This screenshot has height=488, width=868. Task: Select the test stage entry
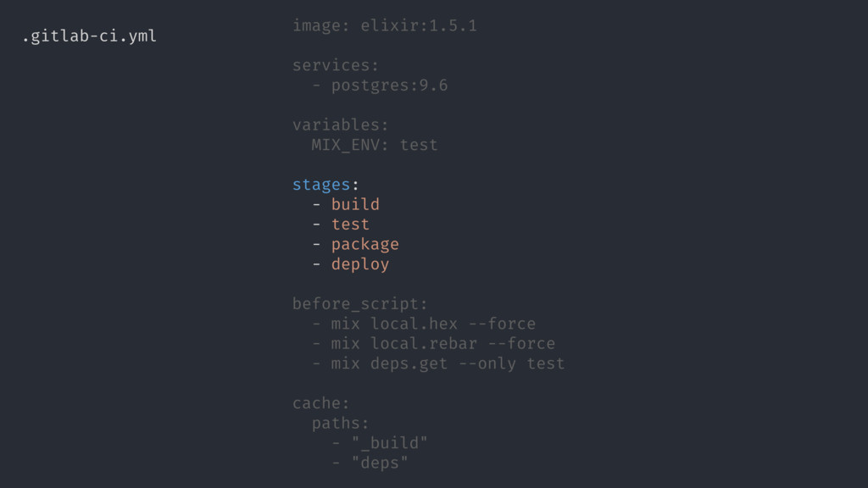(350, 224)
